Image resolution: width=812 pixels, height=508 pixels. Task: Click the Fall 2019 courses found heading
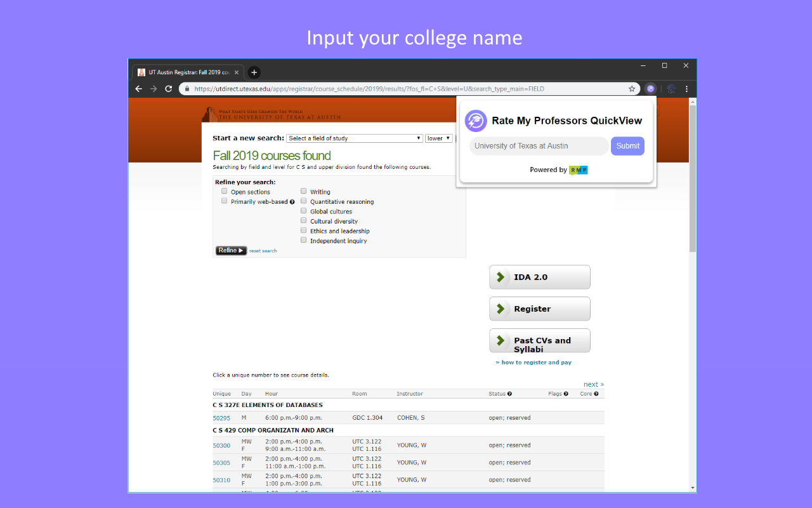(x=272, y=156)
